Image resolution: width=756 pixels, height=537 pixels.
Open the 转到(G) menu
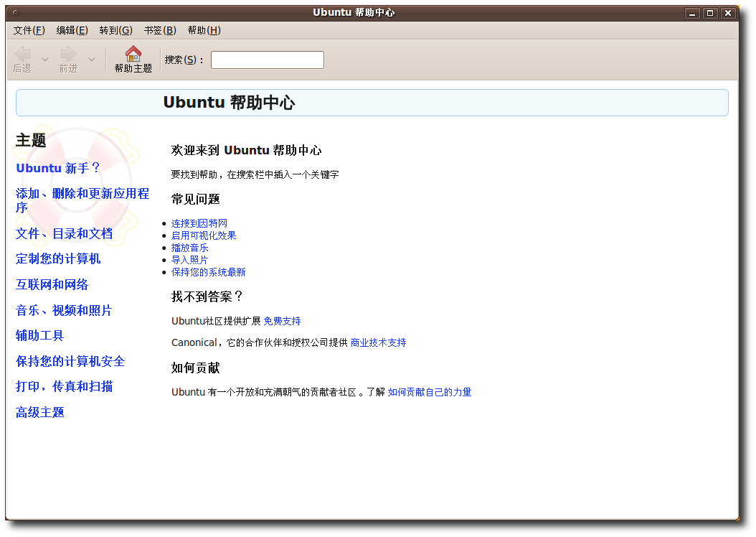click(x=115, y=30)
